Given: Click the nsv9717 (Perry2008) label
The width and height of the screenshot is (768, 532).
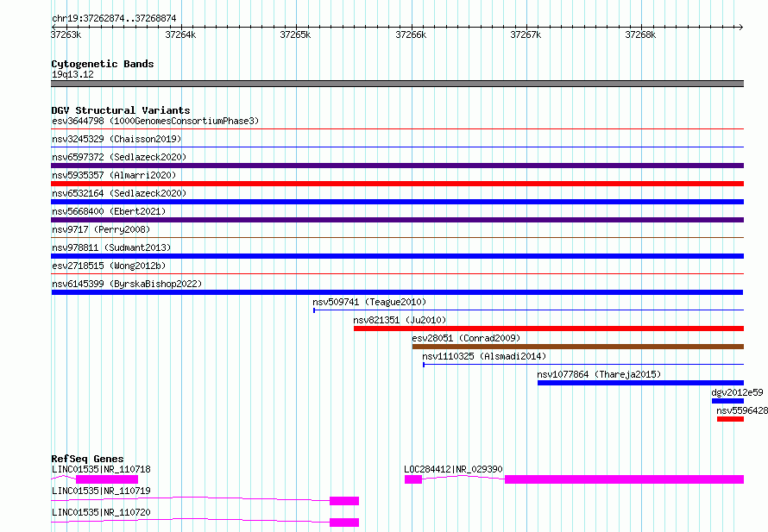Looking at the screenshot, I should click(101, 229).
